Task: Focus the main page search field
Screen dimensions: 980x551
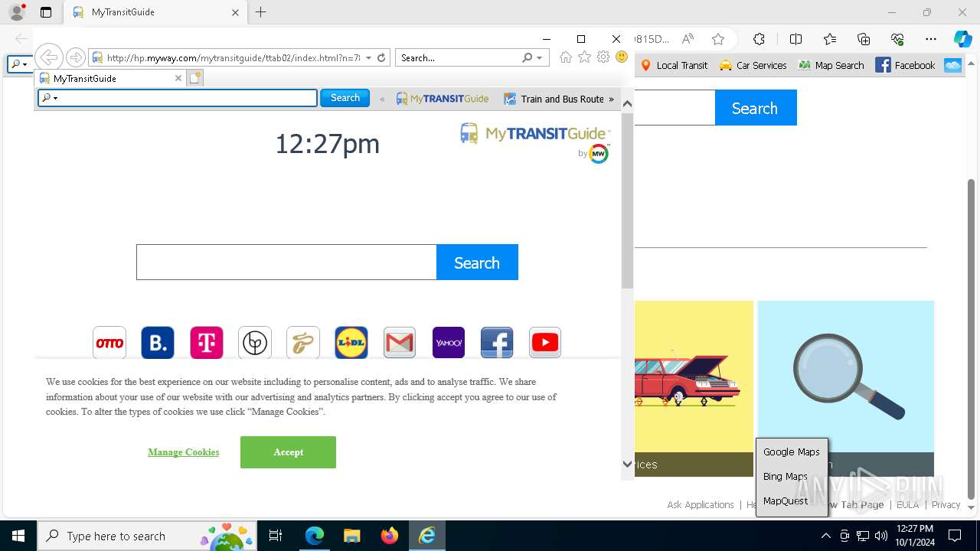Action: tap(286, 262)
